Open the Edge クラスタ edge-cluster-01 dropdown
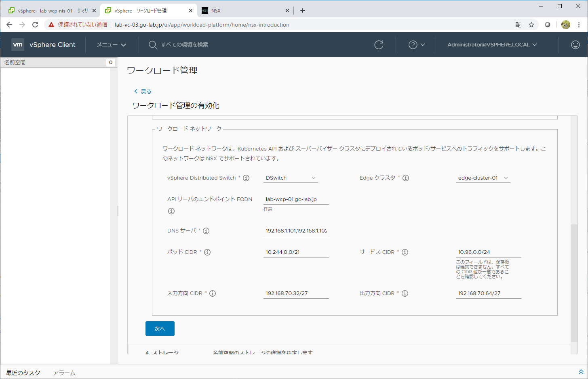 pos(483,178)
